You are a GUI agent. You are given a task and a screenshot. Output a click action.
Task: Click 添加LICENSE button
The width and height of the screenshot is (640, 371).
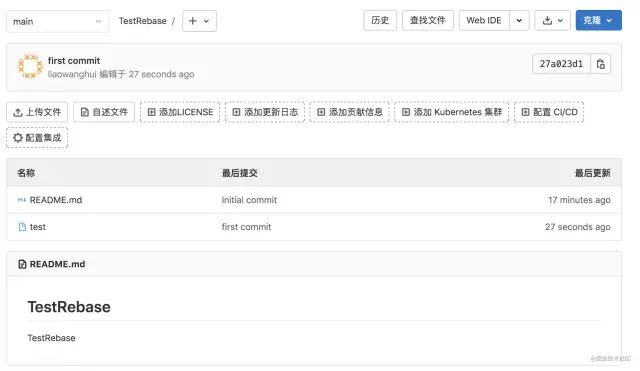[180, 112]
